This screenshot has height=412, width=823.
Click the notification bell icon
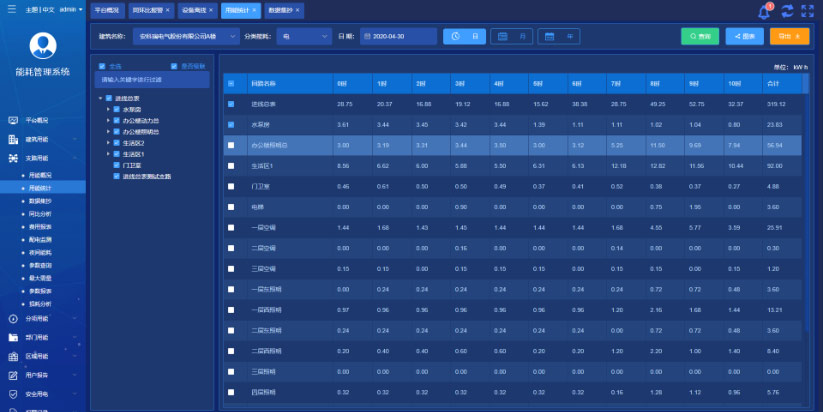[x=764, y=12]
